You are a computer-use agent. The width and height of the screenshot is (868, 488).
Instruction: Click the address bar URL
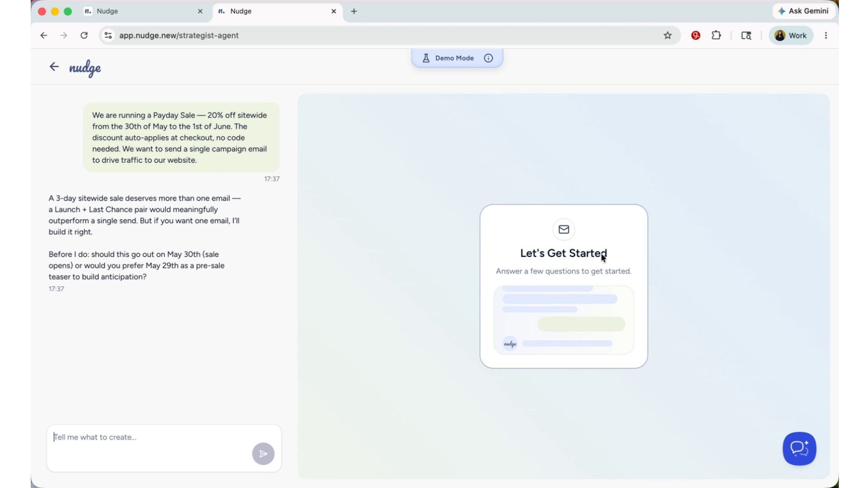(179, 35)
